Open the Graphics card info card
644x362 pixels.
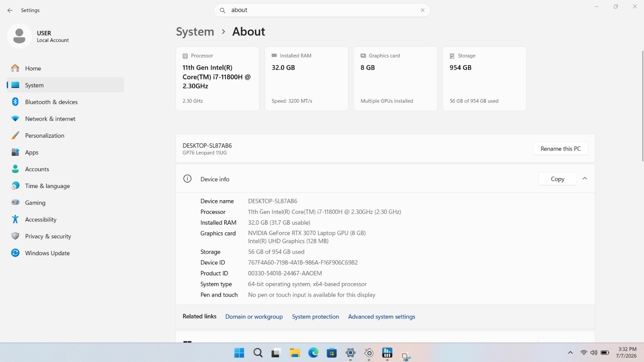tap(395, 79)
